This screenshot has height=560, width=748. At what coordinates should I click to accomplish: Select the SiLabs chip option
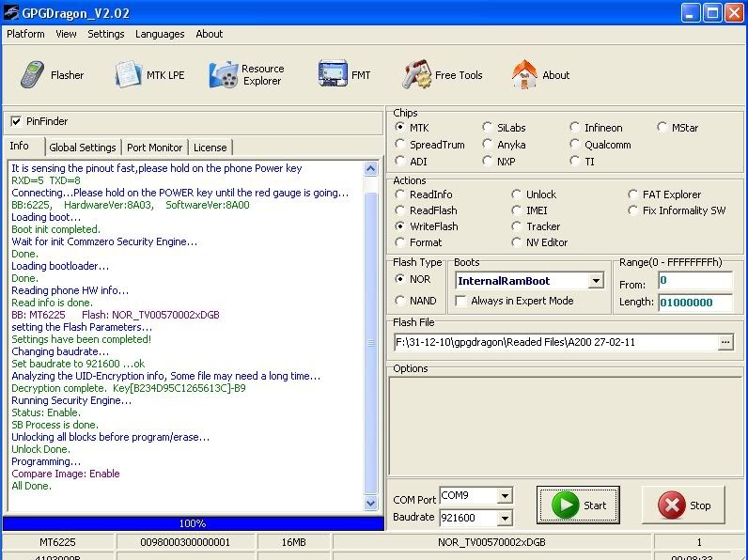click(487, 128)
